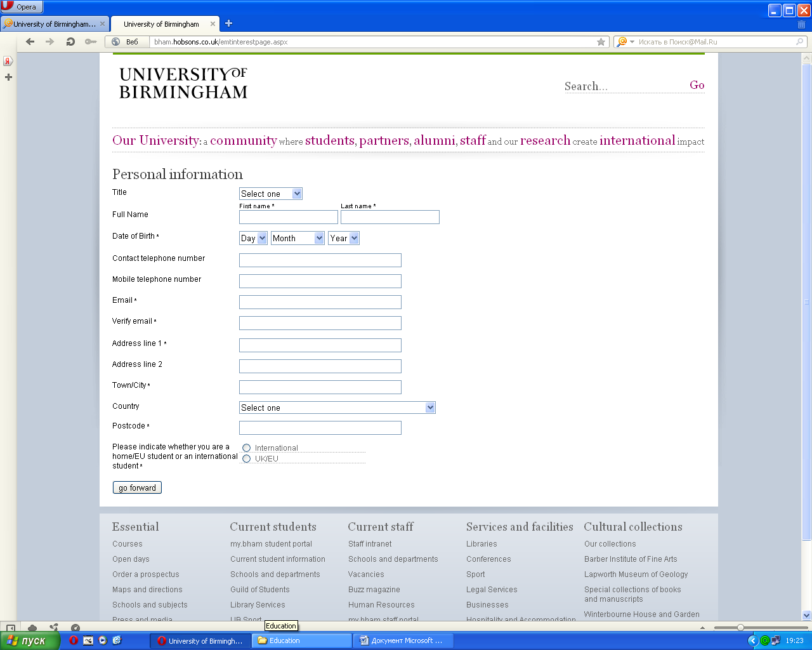Open the Courses link
812x650 pixels.
[x=128, y=544]
